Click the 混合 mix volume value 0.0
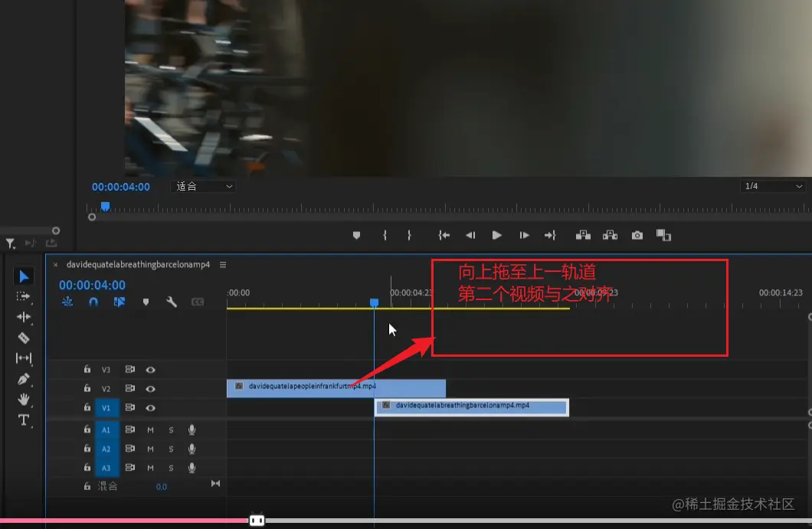 (162, 487)
